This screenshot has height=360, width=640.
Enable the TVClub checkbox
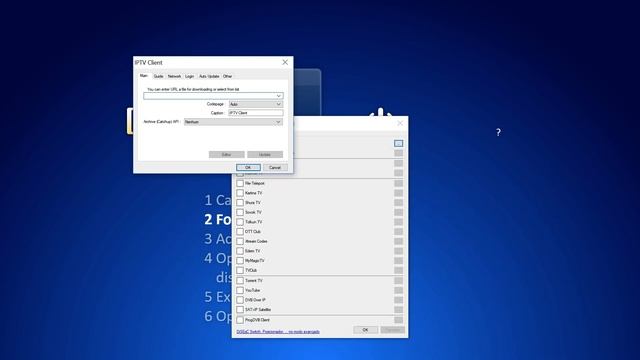240,270
